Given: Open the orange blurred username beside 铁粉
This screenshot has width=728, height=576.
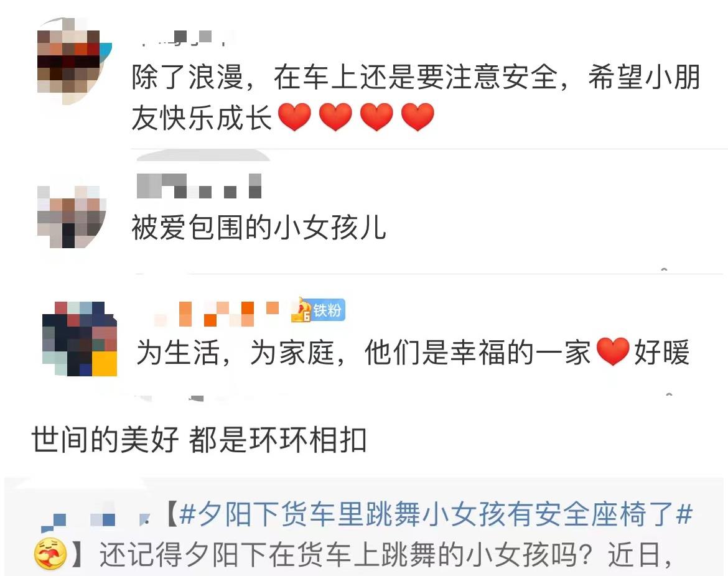Looking at the screenshot, I should pyautogui.click(x=216, y=314).
